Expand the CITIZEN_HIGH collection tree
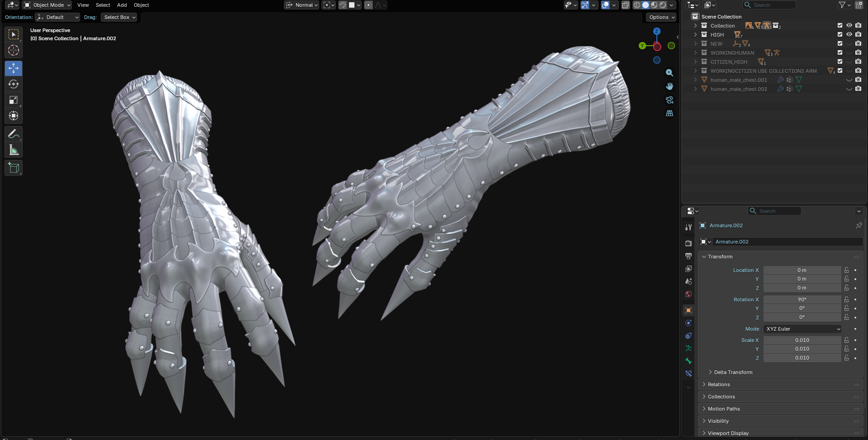The height and width of the screenshot is (440, 868). pyautogui.click(x=695, y=62)
